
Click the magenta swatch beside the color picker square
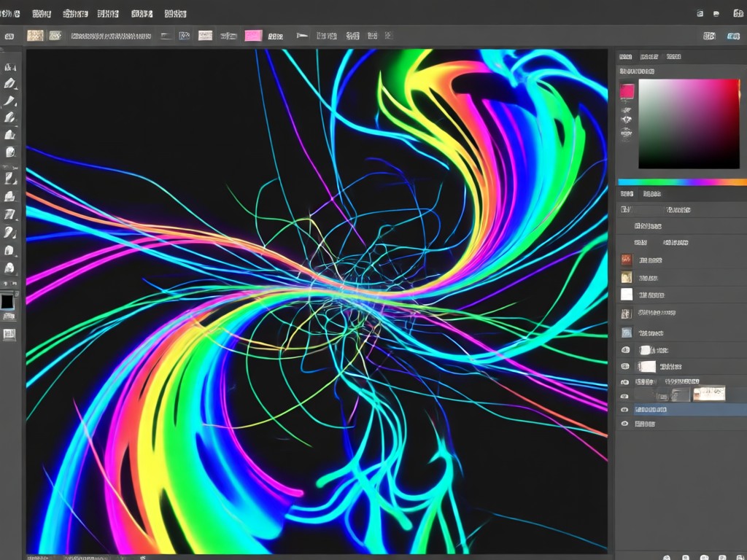(x=627, y=91)
